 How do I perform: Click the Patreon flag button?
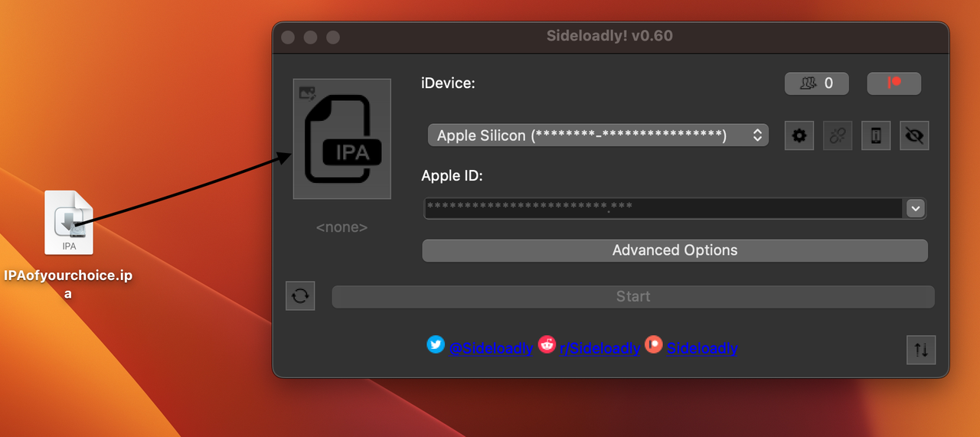893,83
